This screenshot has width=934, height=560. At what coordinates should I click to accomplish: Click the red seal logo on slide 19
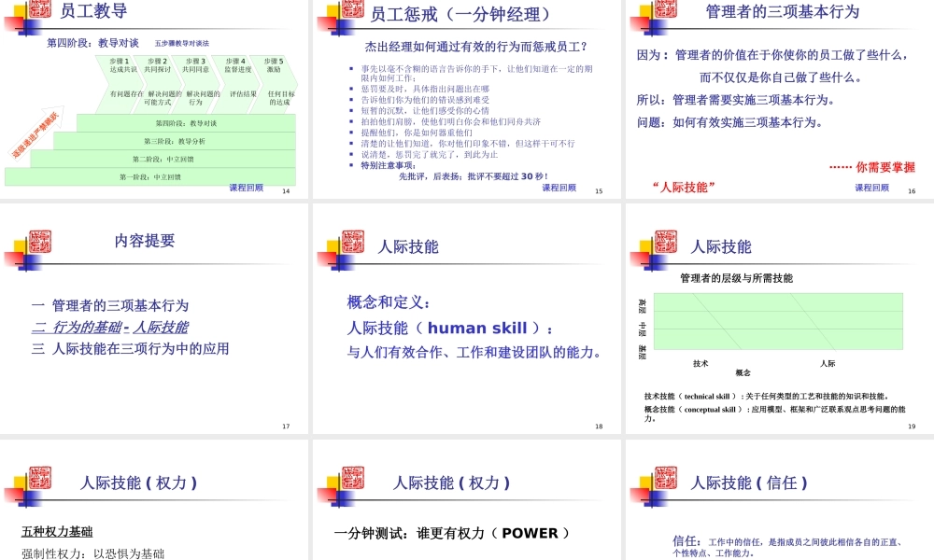[x=666, y=243]
